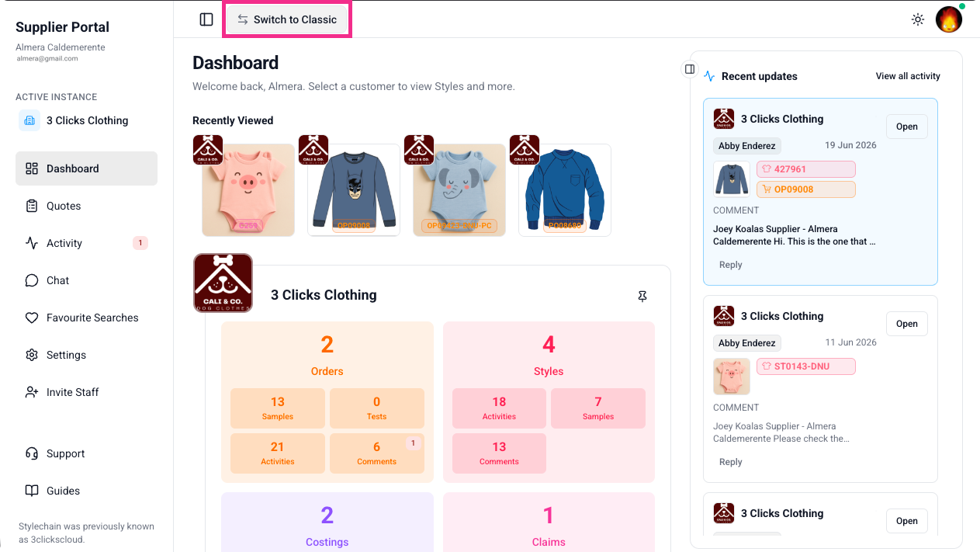Click the Favourite Searches heart icon
The height and width of the screenshot is (552, 980).
32,318
